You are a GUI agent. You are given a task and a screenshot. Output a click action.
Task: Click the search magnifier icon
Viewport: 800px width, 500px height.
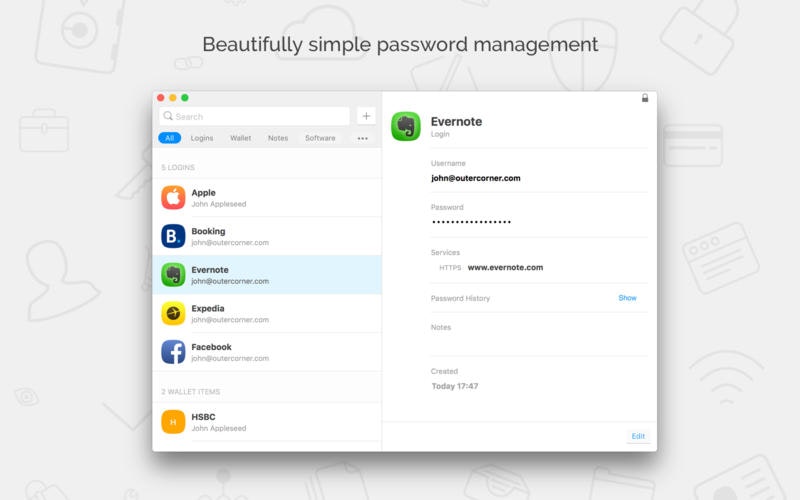point(168,116)
